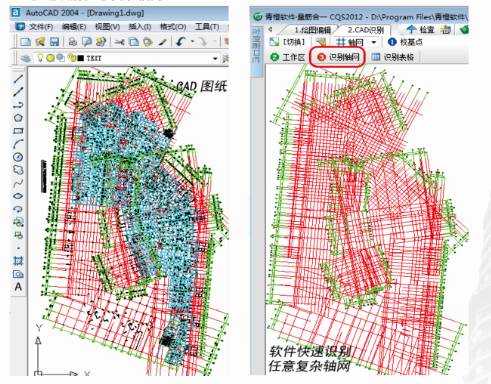Open the 文件(F) menu

(x=41, y=27)
